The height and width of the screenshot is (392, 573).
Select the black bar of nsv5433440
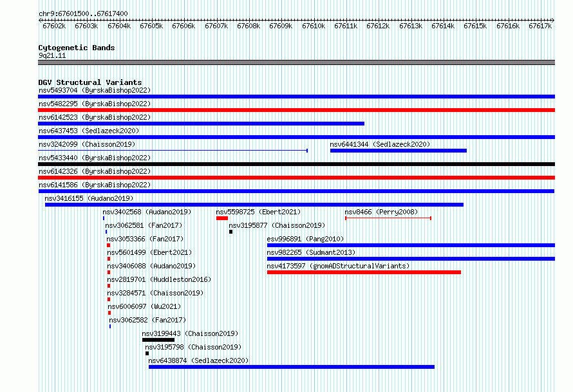[x=296, y=164]
